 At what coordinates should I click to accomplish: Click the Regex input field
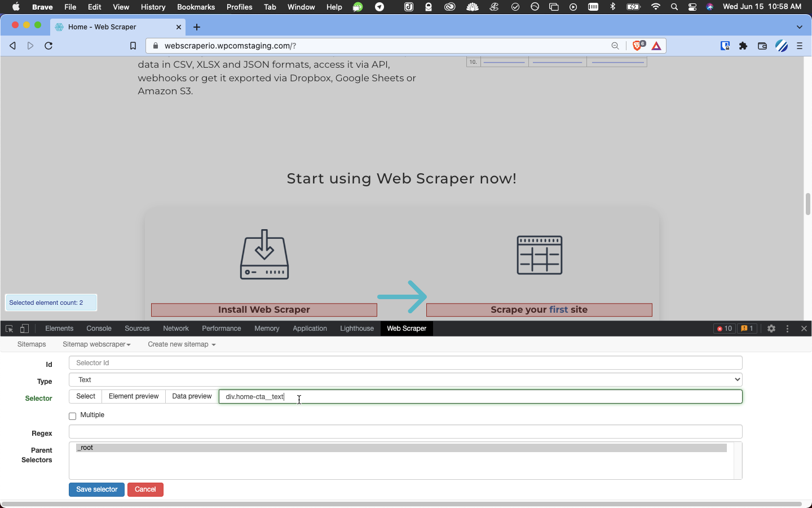[x=405, y=432]
